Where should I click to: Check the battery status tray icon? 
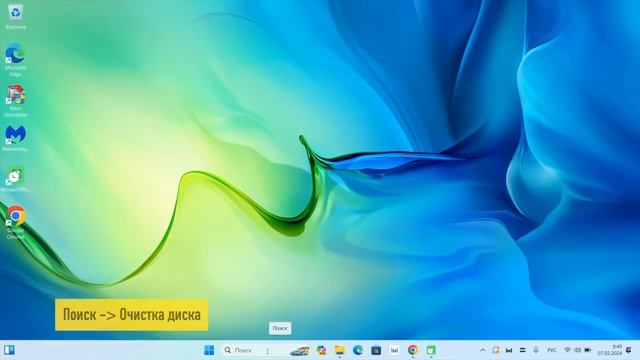(x=588, y=350)
